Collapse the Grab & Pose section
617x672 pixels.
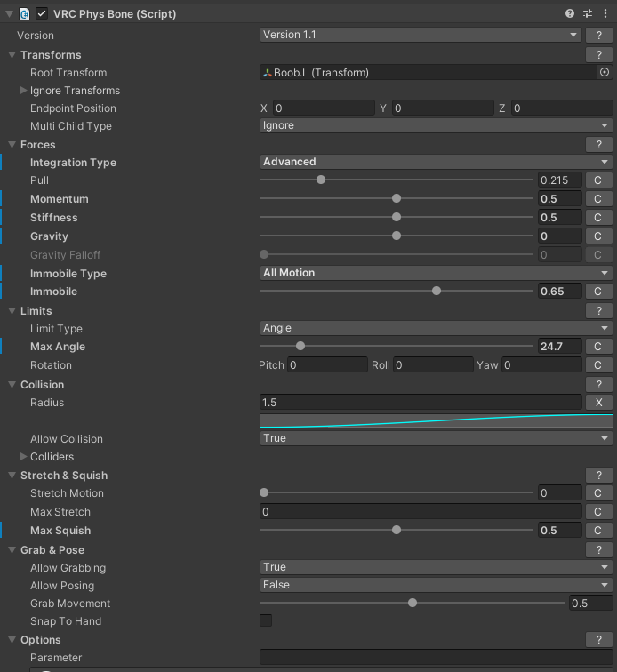(x=12, y=550)
